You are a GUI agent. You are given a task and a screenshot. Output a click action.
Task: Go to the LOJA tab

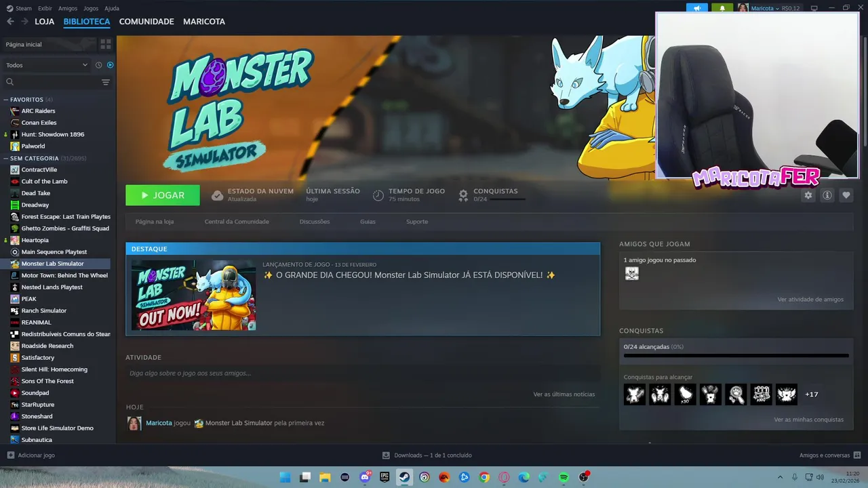pos(45,22)
